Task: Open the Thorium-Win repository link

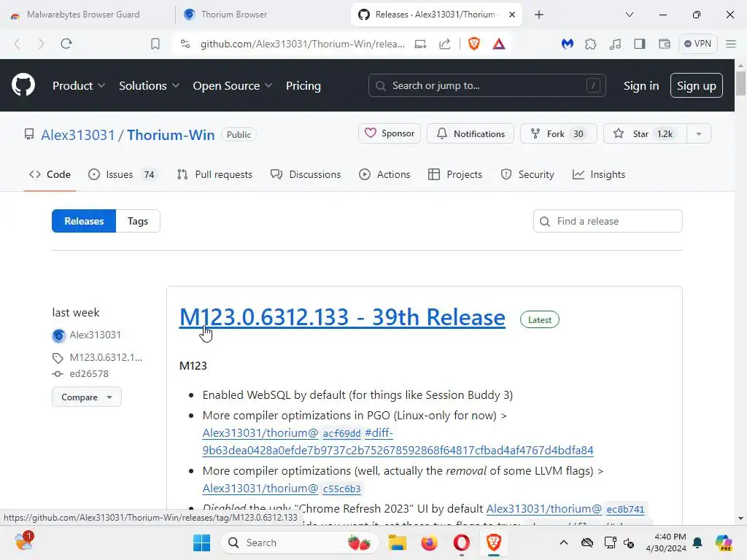Action: 171,135
